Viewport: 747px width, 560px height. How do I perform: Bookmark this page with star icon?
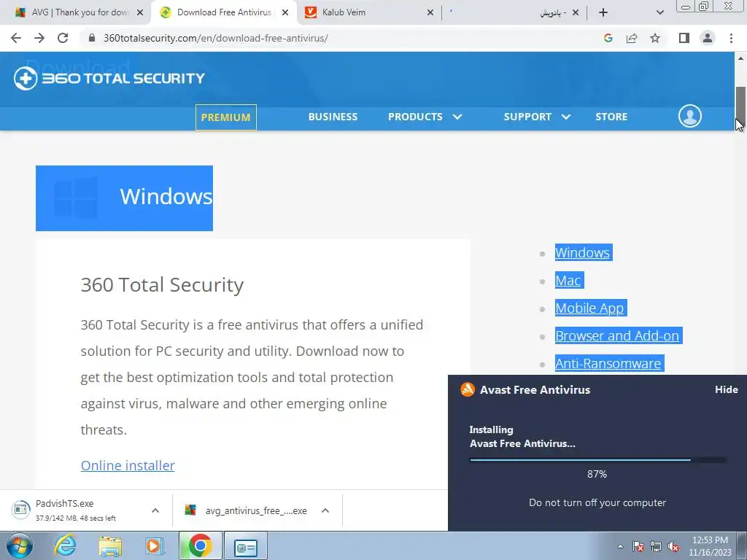point(655,38)
